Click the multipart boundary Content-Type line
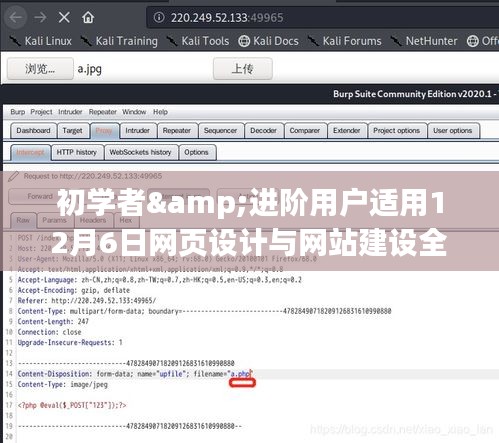The width and height of the screenshot is (499, 443). [204, 311]
